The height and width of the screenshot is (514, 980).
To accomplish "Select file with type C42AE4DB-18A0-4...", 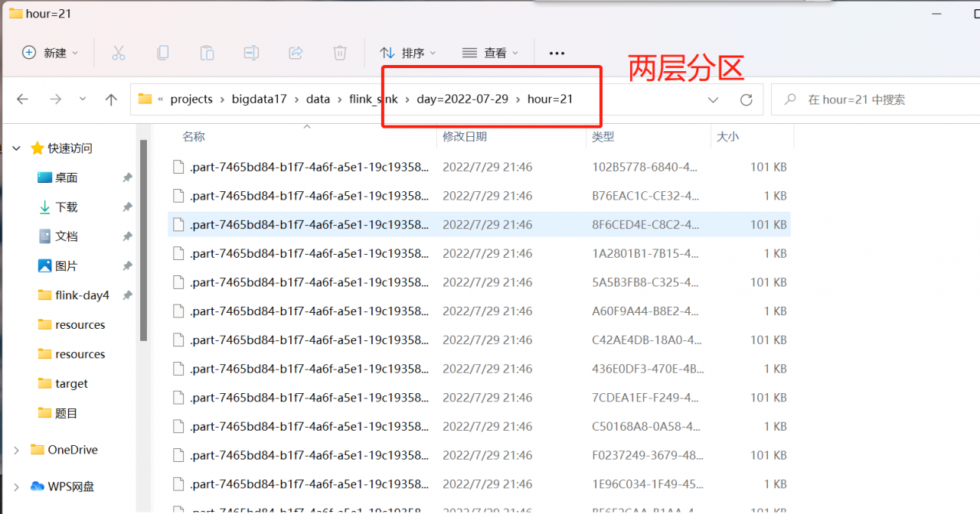I will pyautogui.click(x=479, y=340).
